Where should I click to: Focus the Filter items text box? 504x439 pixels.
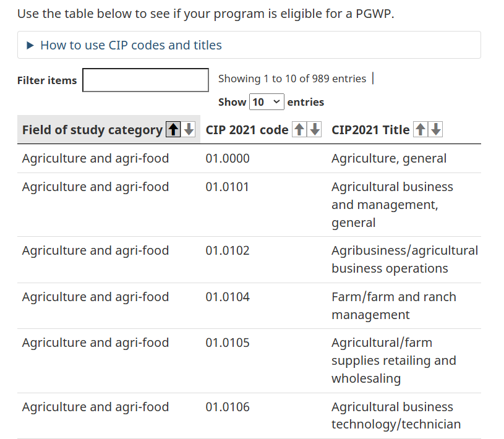click(x=145, y=80)
